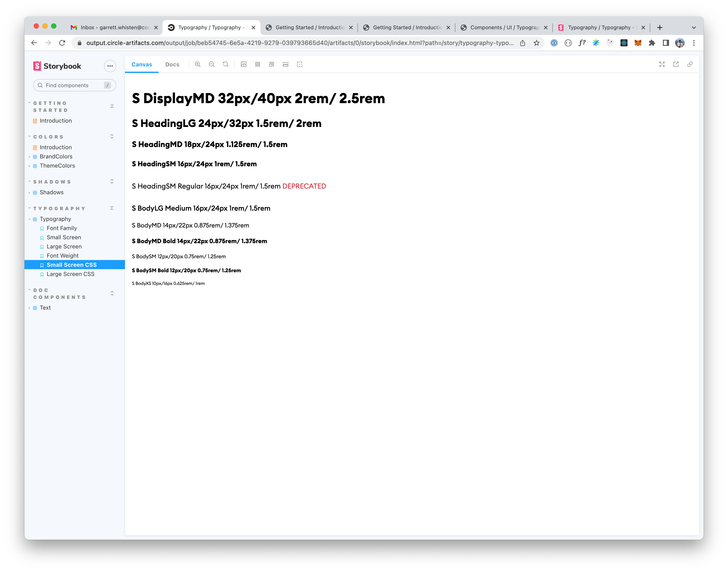The height and width of the screenshot is (572, 728).
Task: Toggle the grid background icon
Action: 258,64
